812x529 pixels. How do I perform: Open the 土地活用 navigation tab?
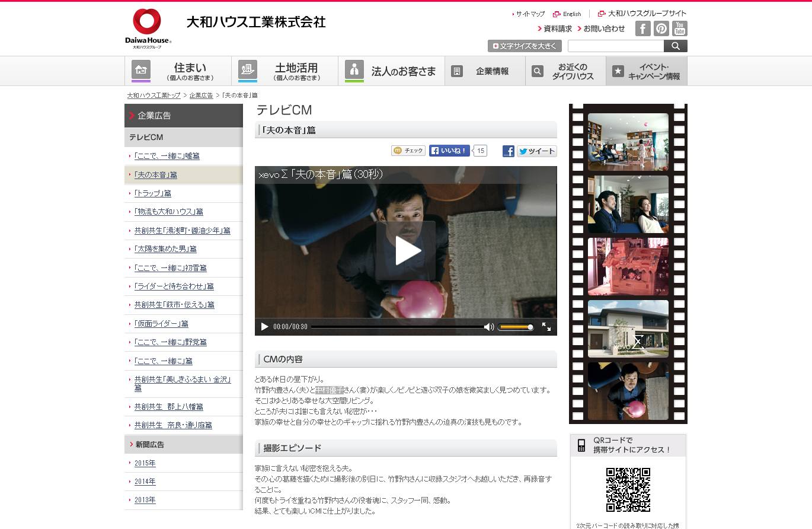pos(284,71)
